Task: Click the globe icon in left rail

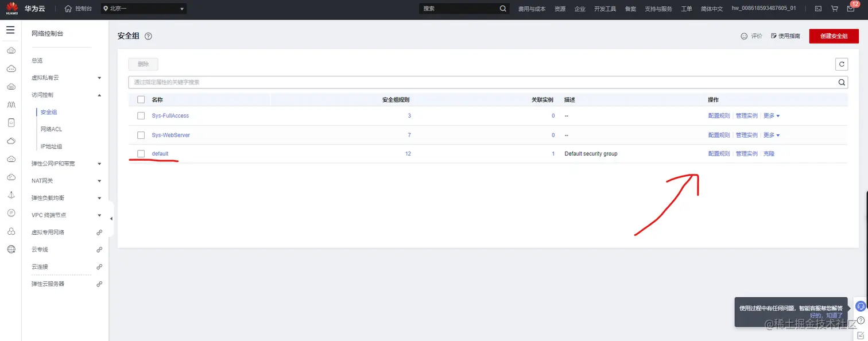Action: pyautogui.click(x=10, y=249)
